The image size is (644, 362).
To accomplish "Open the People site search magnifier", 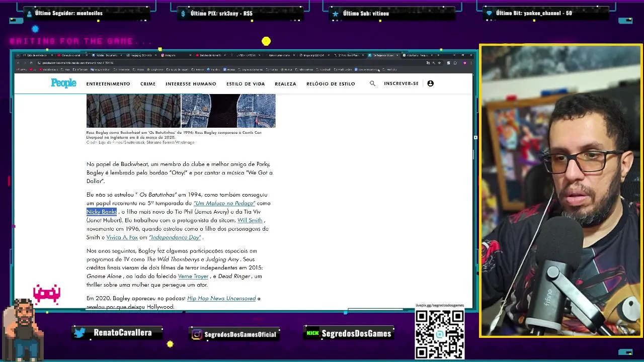I will pos(372,83).
